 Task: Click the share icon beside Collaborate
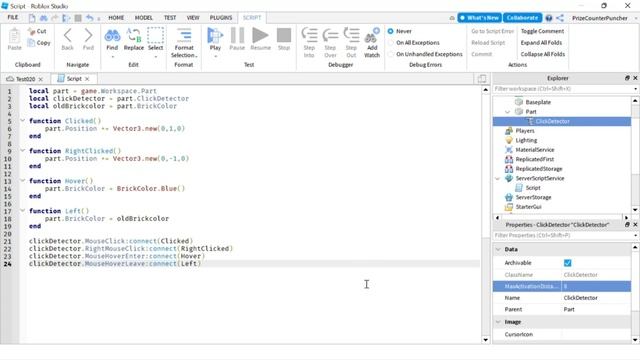(560, 18)
